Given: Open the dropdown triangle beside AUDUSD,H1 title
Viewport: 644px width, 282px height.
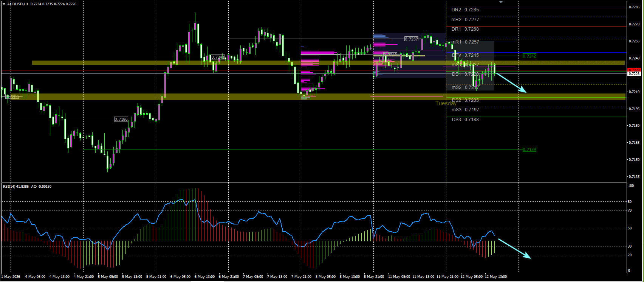Looking at the screenshot, I should (4, 4).
